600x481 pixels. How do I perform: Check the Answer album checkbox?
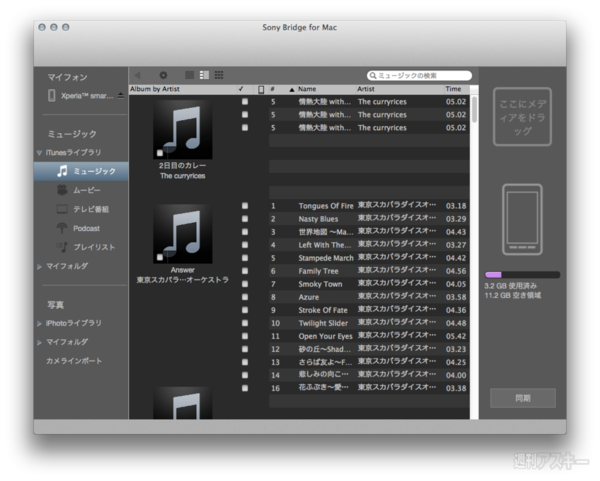coord(160,257)
